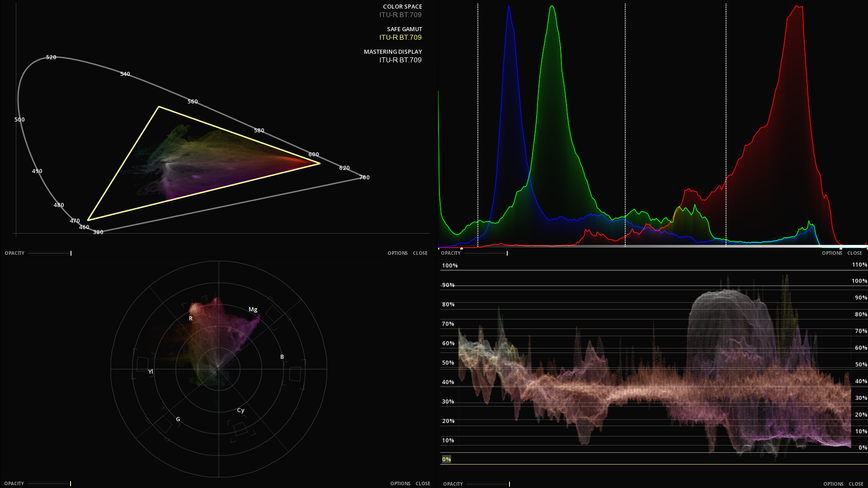
Task: Click the R target on the vectorscope
Action: pyautogui.click(x=191, y=319)
